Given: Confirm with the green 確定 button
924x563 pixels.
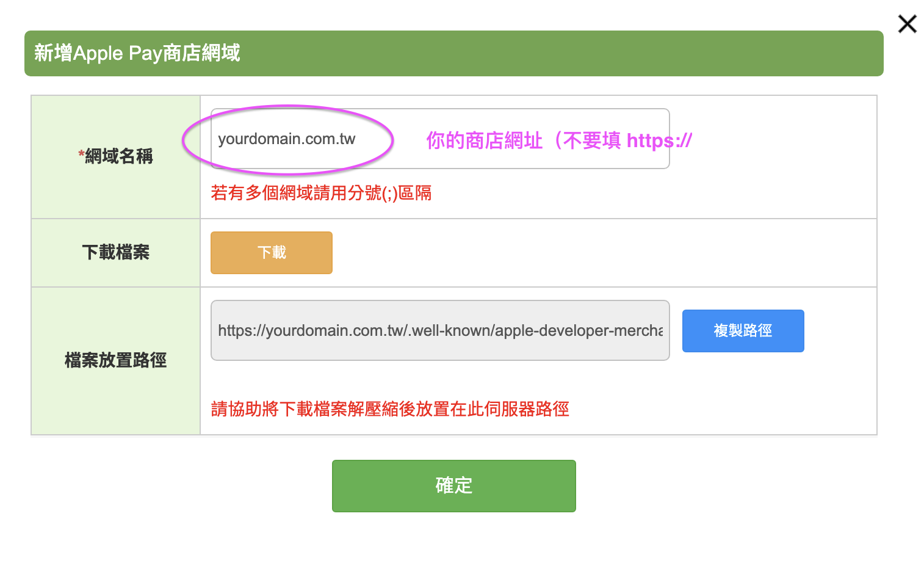Looking at the screenshot, I should click(x=454, y=486).
